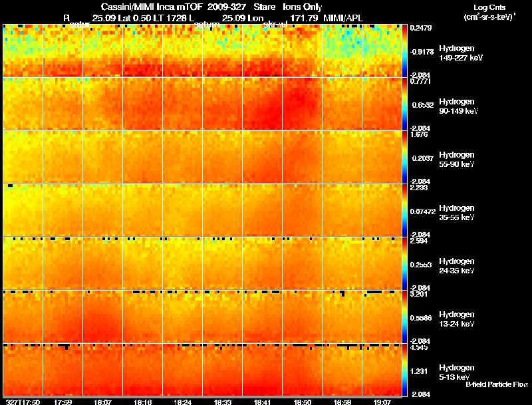Open the 90-149 keV image above 18:50

point(303,104)
